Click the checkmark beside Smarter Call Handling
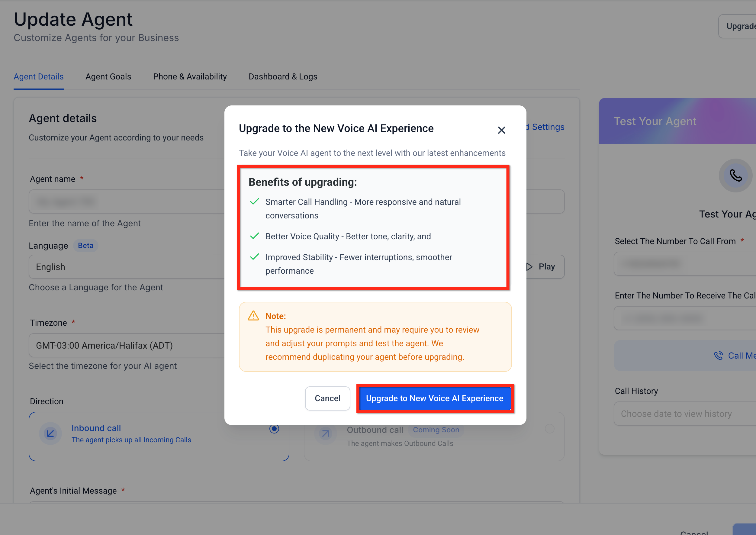The height and width of the screenshot is (535, 756). 254,201
